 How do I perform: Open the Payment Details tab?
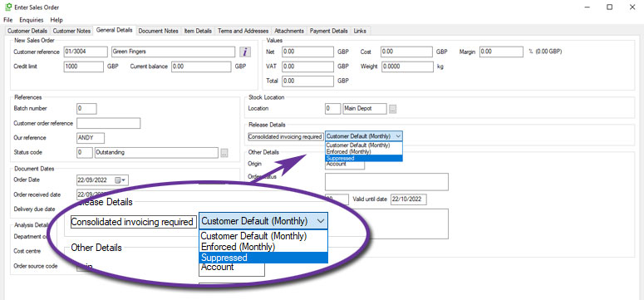coord(328,31)
